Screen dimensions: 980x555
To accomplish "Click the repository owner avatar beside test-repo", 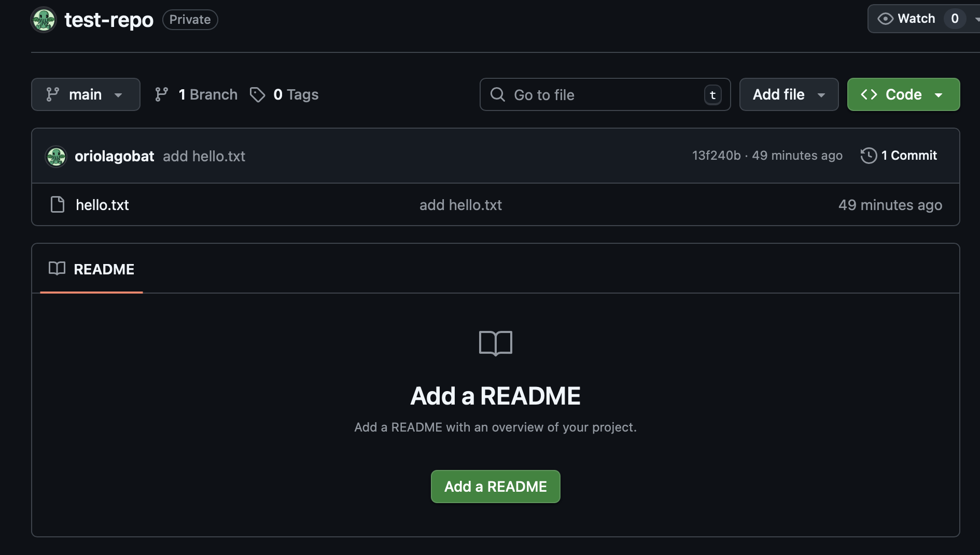I will coord(44,20).
